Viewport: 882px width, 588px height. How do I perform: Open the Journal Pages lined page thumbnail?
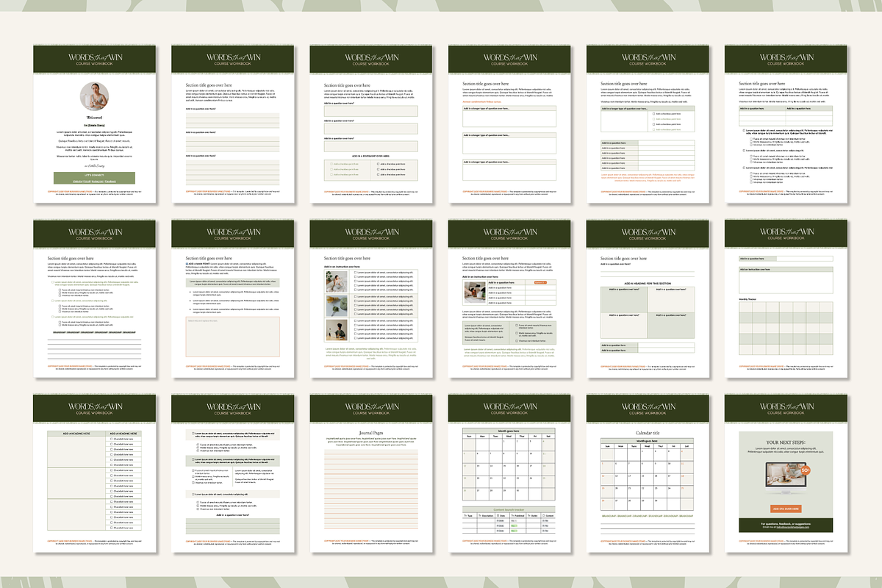(x=370, y=474)
